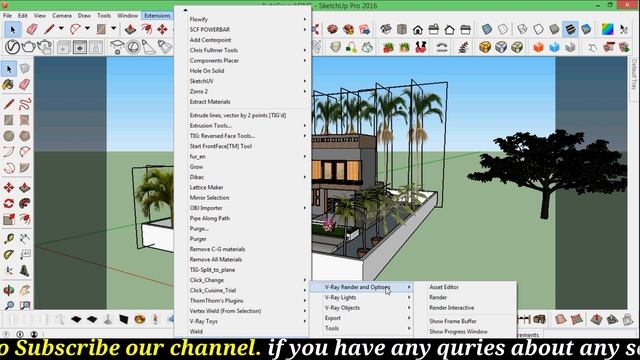Open the File menu
The image size is (640, 360).
(x=7, y=16)
